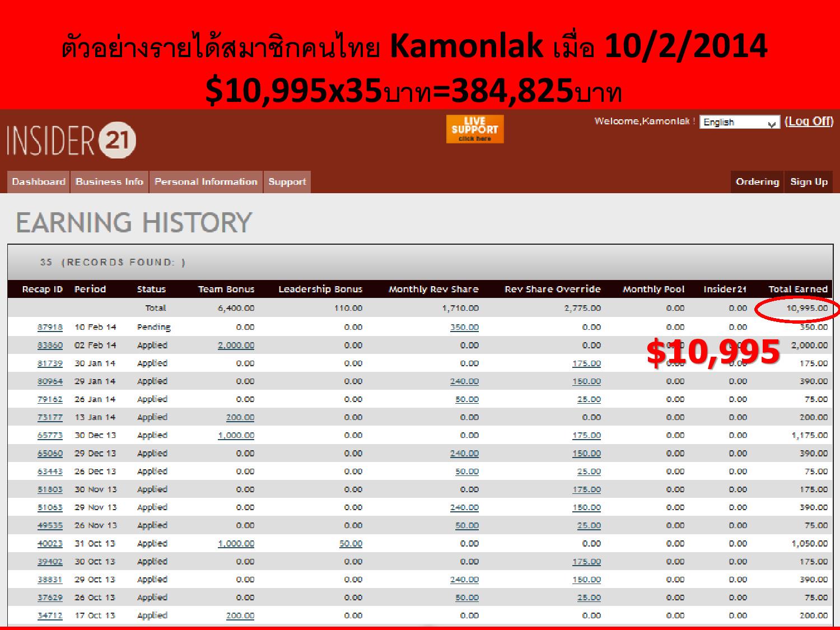The image size is (840, 630).
Task: Click 150.00 Rev Share Override for 29 Nov 13
Action: (x=586, y=507)
